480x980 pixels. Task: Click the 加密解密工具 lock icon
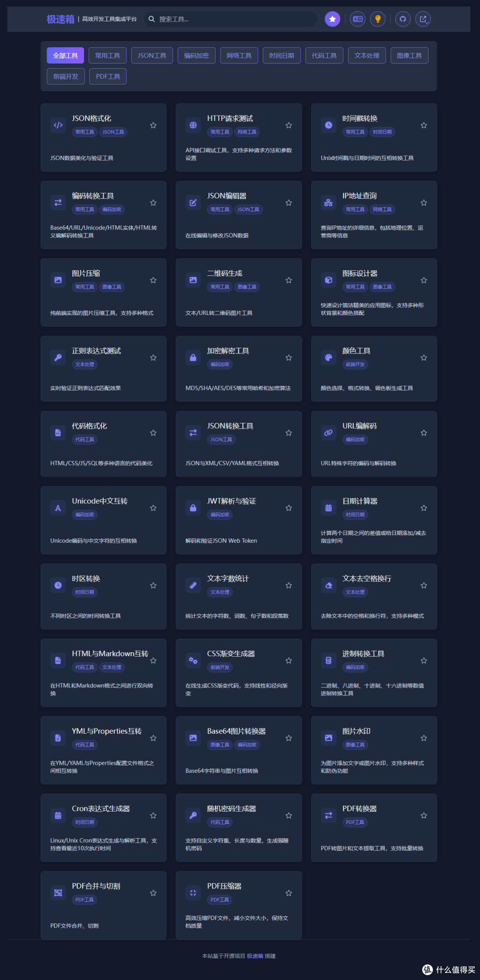[193, 357]
